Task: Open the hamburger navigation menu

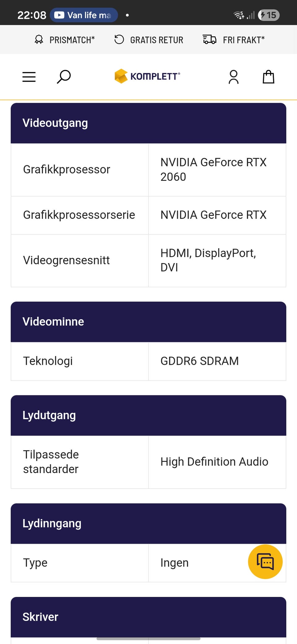Action: point(29,77)
